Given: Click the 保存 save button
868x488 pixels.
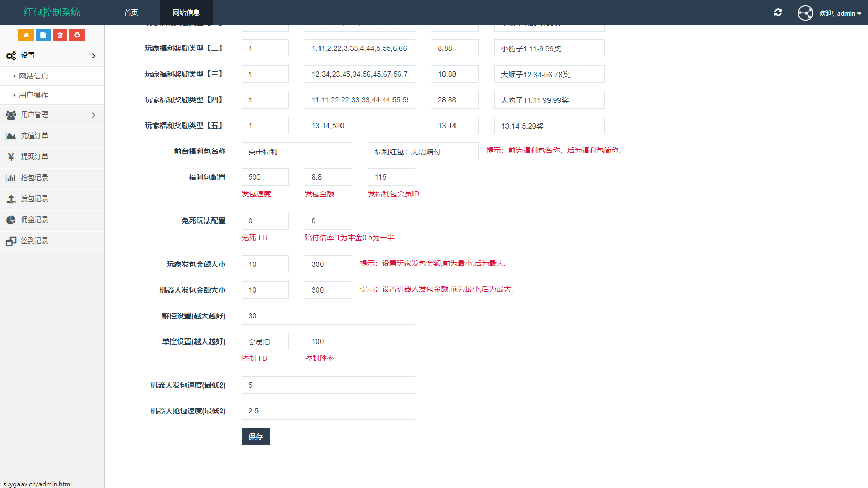Looking at the screenshot, I should click(x=255, y=437).
